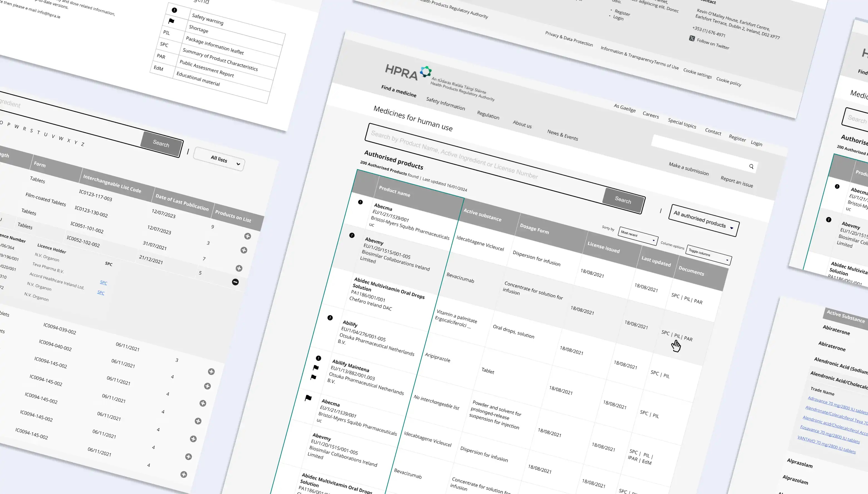Open News & Events in central nav
The height and width of the screenshot is (494, 868).
(563, 135)
